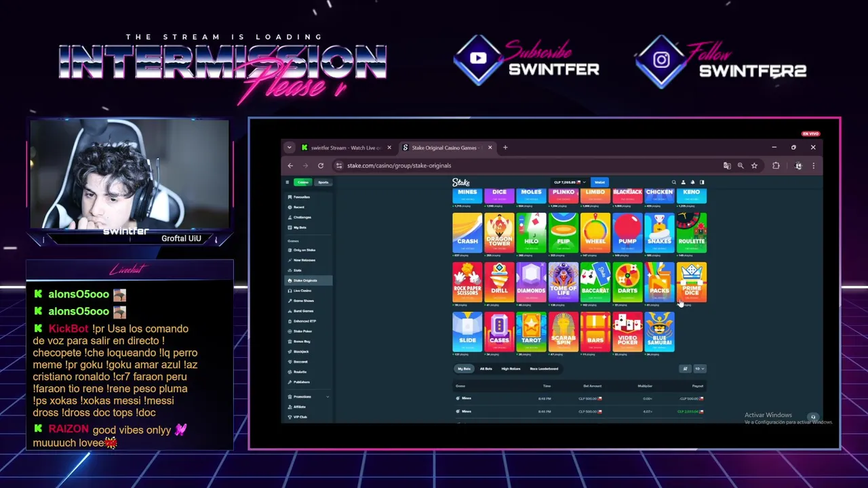
Task: Select Slots in the sidebar
Action: 297,270
